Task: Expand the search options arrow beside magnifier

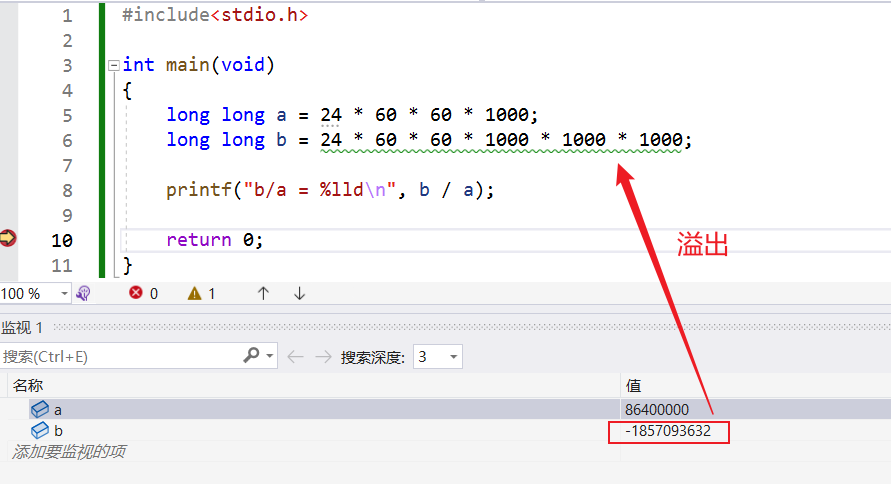Action: [270, 357]
